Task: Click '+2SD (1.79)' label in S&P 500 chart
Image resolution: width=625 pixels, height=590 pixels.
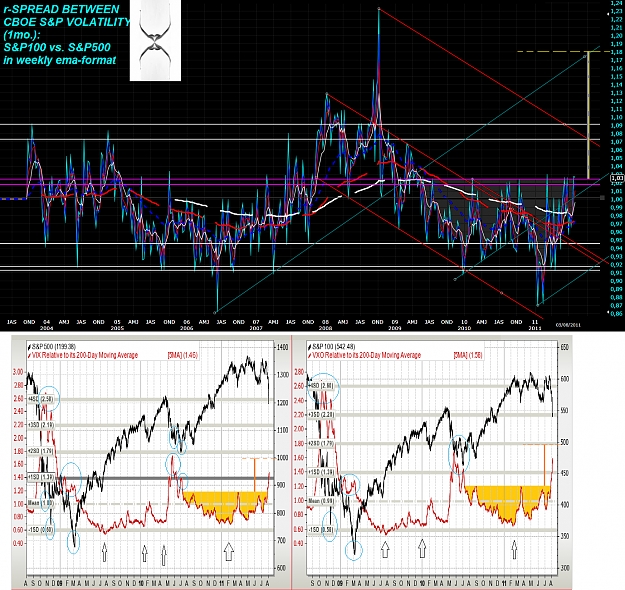Action: [41, 451]
